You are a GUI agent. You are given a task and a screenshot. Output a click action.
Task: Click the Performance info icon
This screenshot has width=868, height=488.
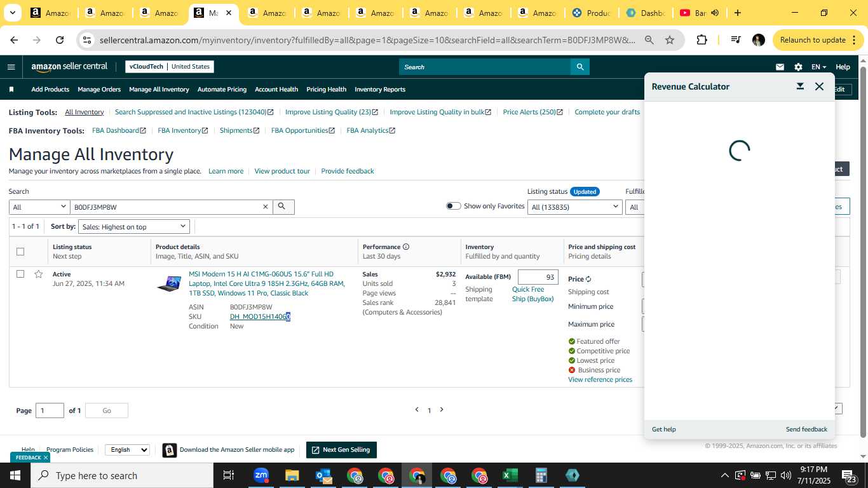(406, 247)
